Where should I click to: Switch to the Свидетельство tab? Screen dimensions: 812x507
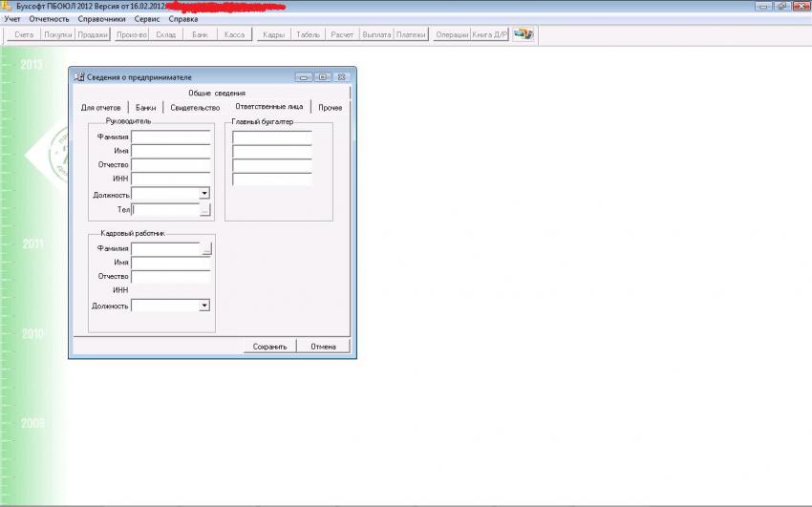pyautogui.click(x=195, y=108)
